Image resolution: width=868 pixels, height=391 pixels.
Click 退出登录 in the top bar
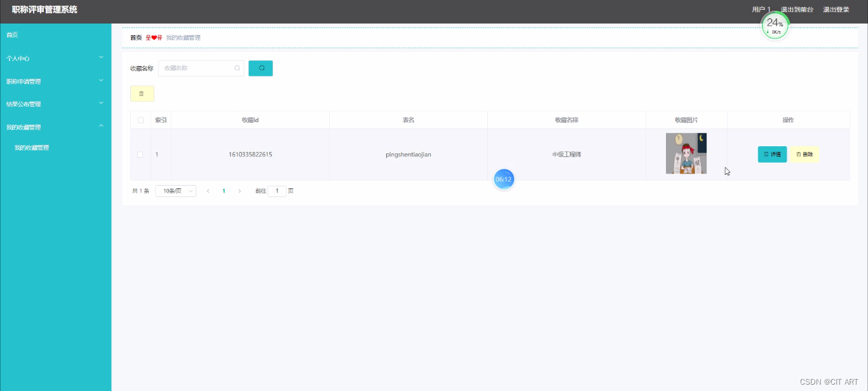tap(836, 10)
